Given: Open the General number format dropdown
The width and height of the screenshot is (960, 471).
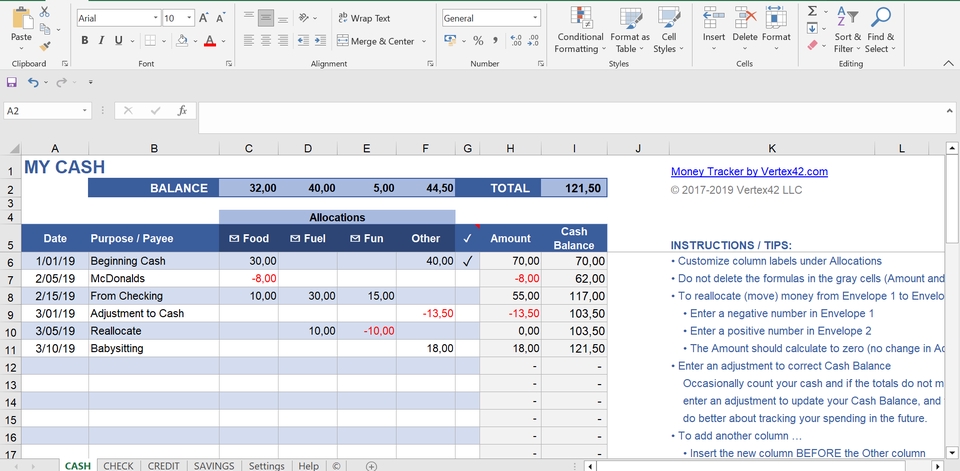Looking at the screenshot, I should click(536, 18).
